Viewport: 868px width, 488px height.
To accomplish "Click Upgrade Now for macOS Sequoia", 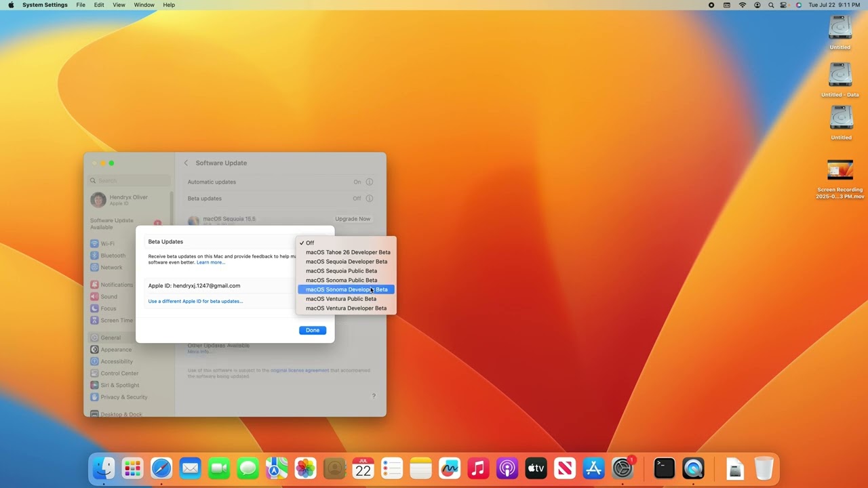I will pos(353,219).
